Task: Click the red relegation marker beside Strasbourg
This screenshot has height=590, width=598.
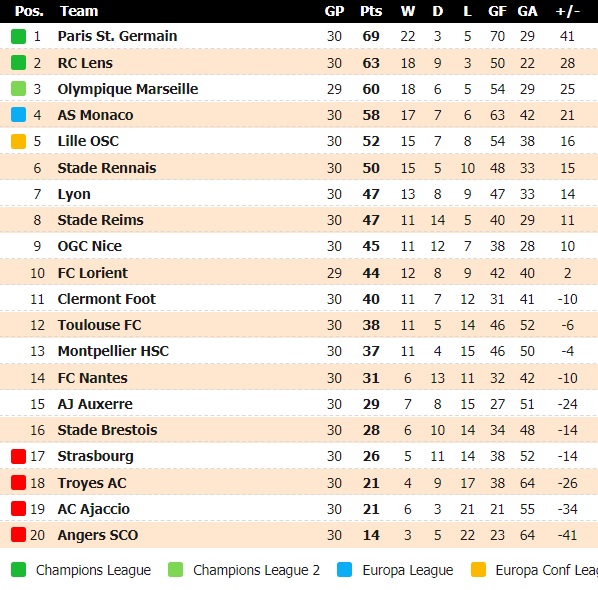Action: [x=18, y=456]
